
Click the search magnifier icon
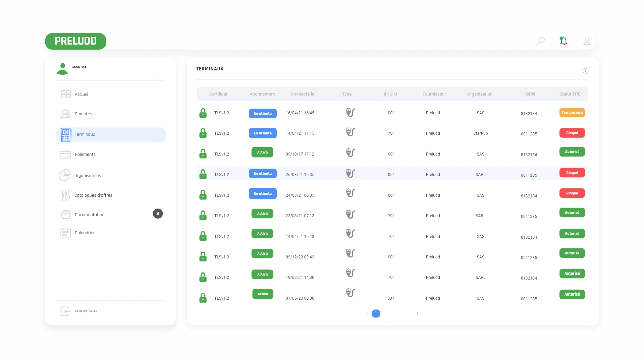540,41
